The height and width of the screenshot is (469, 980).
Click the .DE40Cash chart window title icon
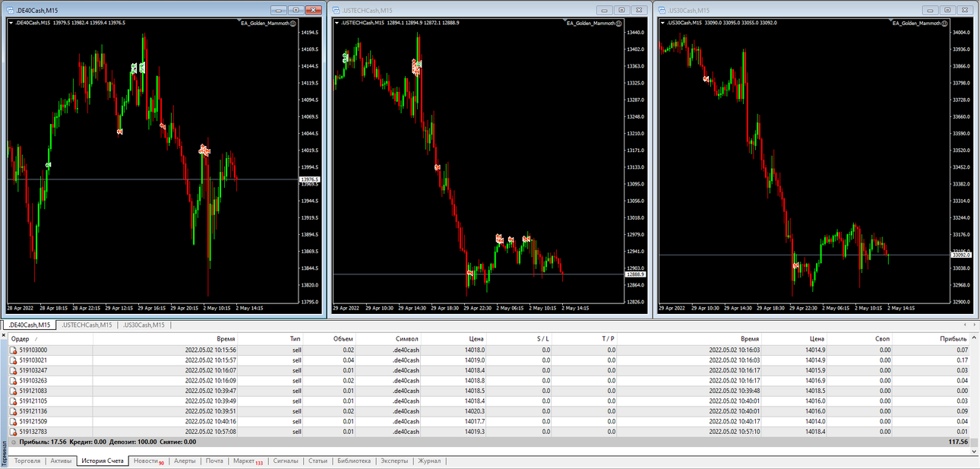[10, 10]
